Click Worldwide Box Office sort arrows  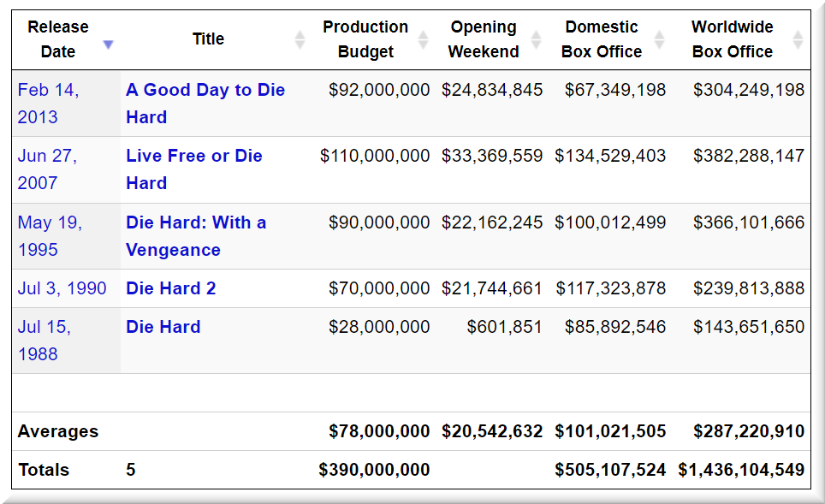coord(798,39)
